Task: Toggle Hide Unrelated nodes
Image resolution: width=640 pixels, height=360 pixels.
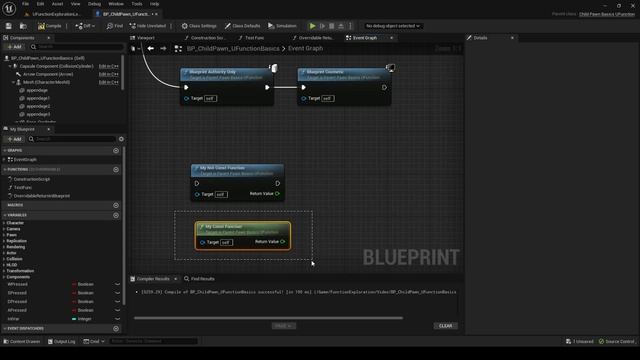Action: point(147,26)
